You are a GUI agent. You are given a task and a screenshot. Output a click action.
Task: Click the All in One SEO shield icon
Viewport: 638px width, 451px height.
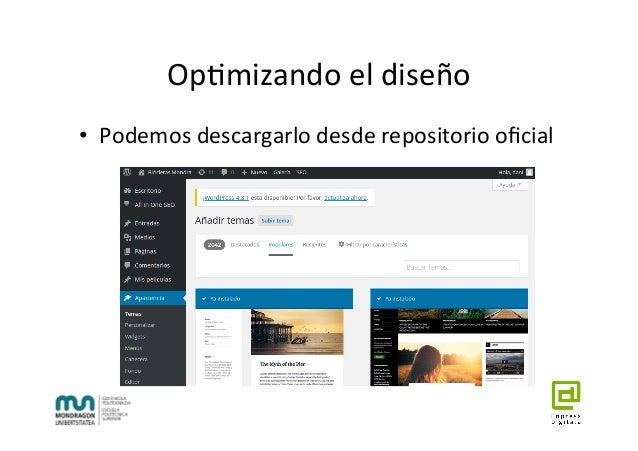(x=127, y=204)
